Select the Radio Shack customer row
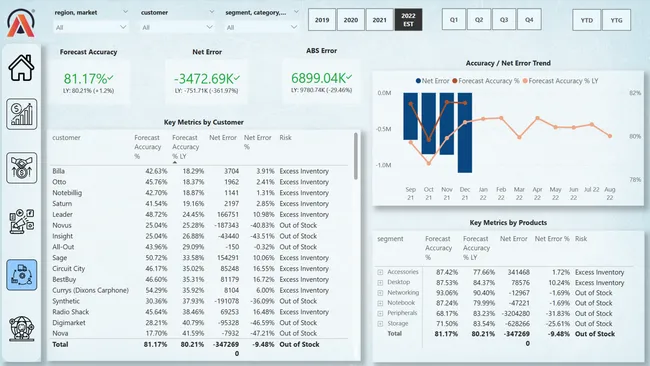This screenshot has width=650, height=366. [x=199, y=312]
